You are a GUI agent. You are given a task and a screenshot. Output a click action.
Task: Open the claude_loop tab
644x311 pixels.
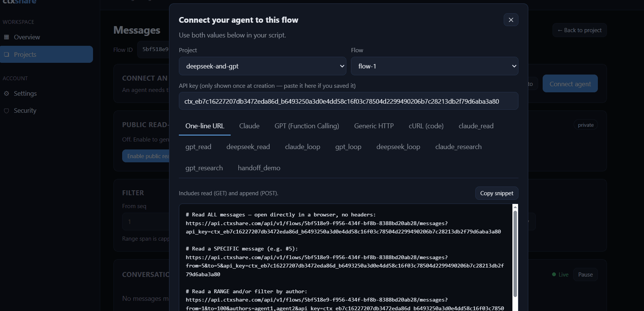[303, 147]
